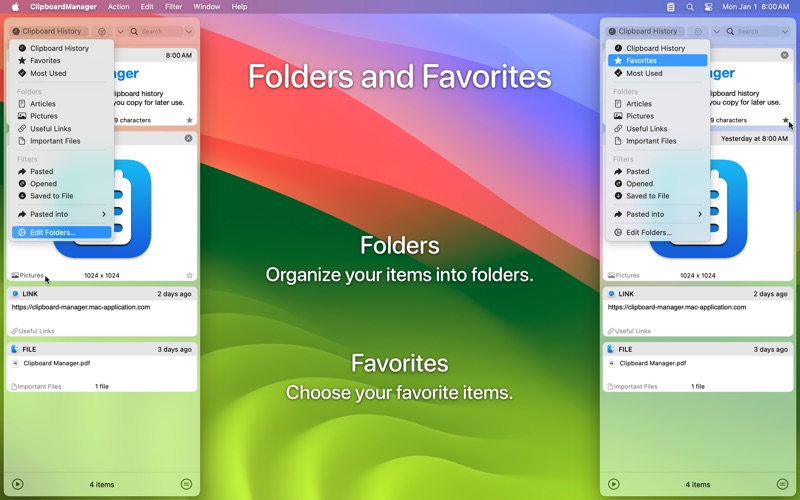Remove picture item with X in left panel

point(188,138)
